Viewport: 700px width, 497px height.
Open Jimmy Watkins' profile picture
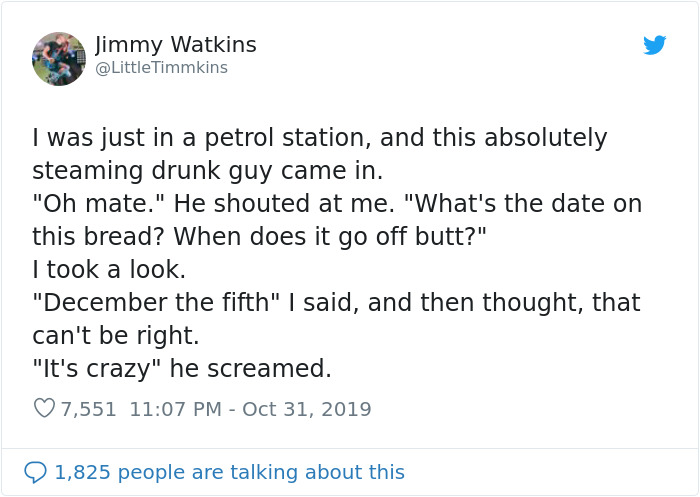click(x=59, y=58)
